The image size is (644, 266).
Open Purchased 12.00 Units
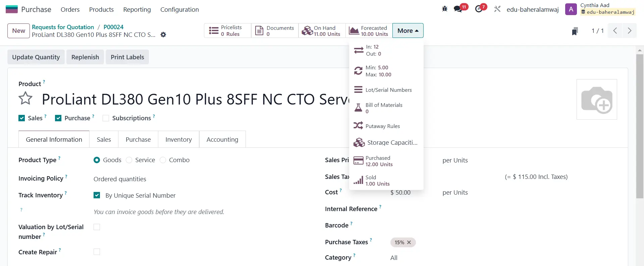[x=386, y=161]
